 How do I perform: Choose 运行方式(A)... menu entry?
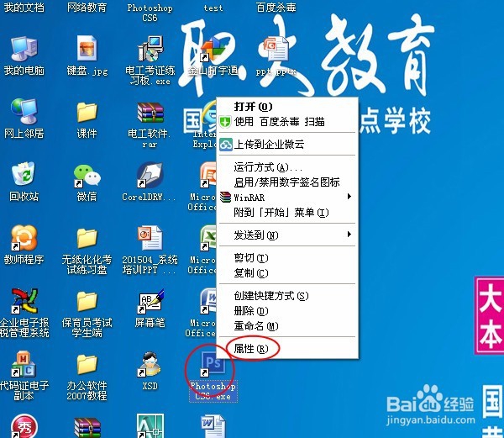point(287,167)
